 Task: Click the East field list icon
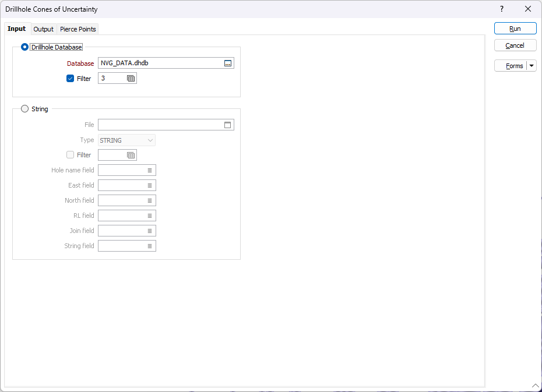(x=150, y=185)
